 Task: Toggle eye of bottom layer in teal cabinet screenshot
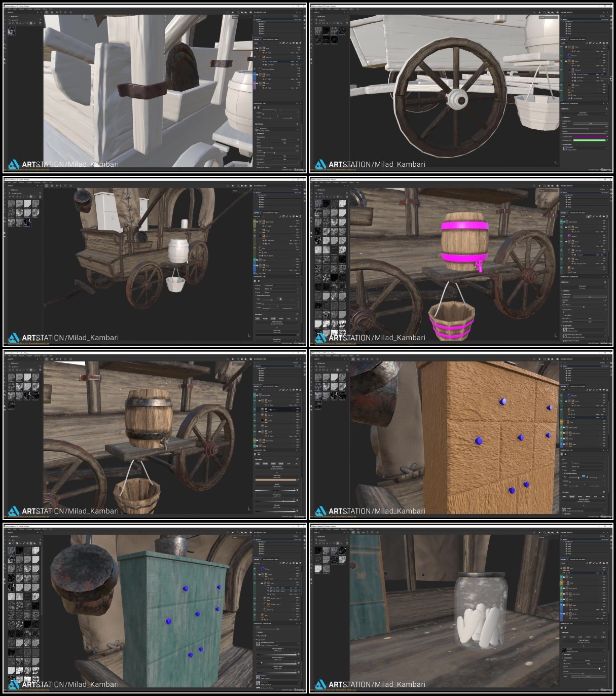click(255, 615)
